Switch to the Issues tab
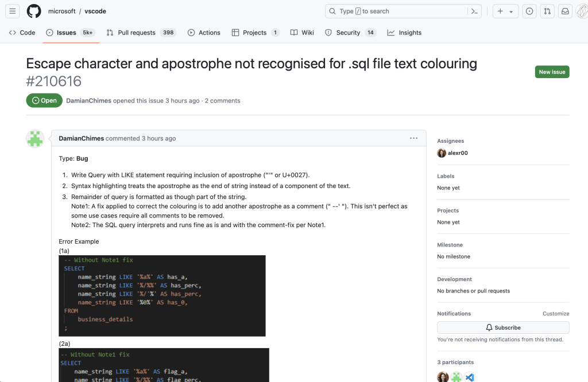588x382 pixels. (x=71, y=33)
